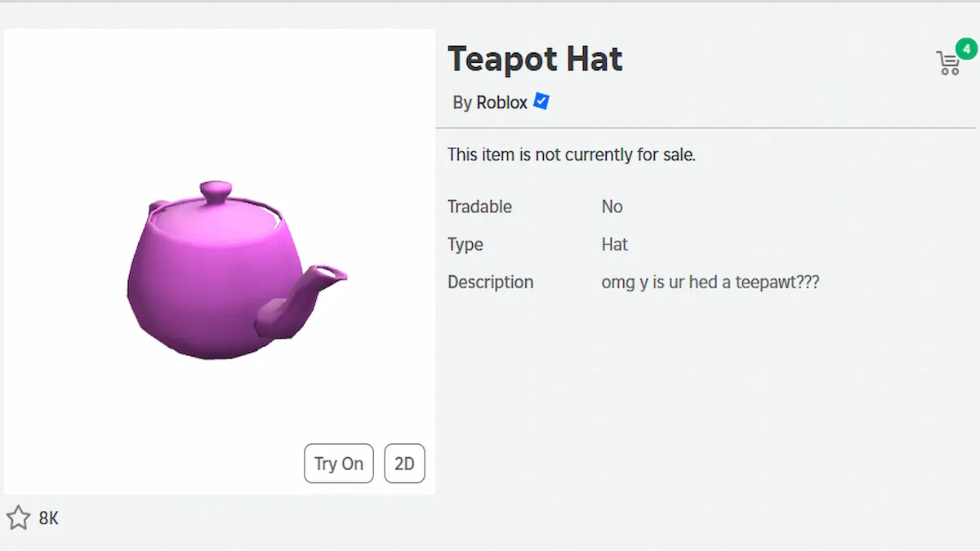This screenshot has width=980, height=551.
Task: Click the blue verified badge beside Roblox
Action: [541, 101]
